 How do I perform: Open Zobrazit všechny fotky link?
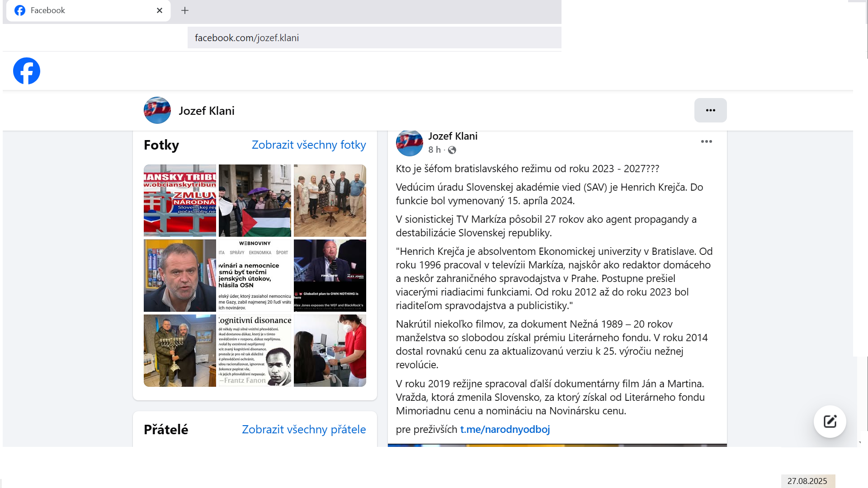click(309, 145)
